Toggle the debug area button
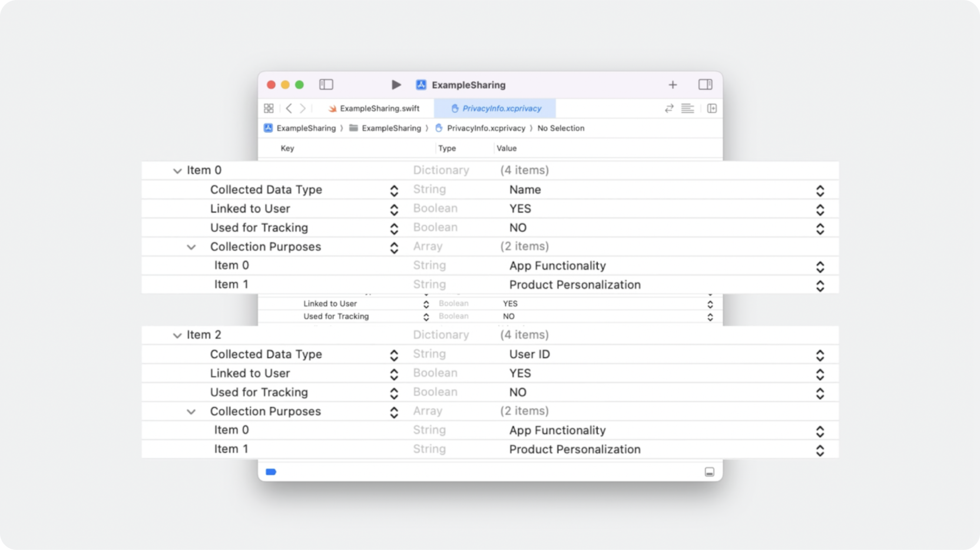980x550 pixels. [x=709, y=472]
